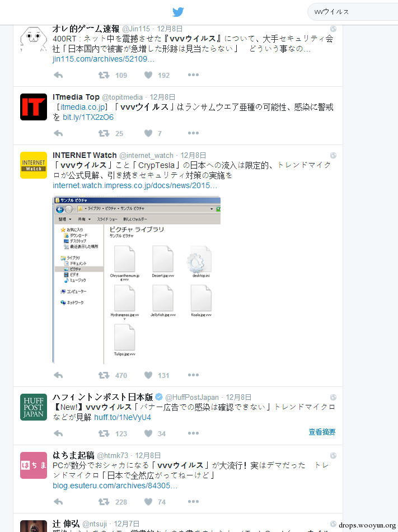Image resolution: width=398 pixels, height=532 pixels.
Task: Open the blog.esuteru.com/archives link
Action: [x=115, y=486]
